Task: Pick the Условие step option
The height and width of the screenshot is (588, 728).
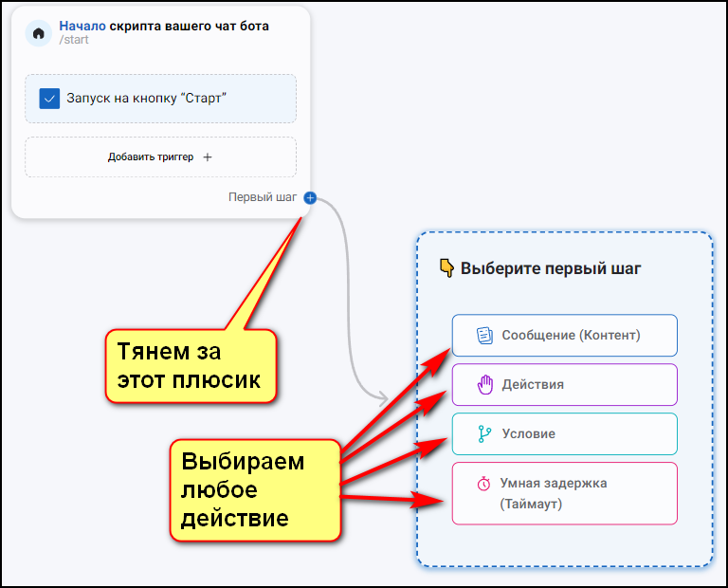Action: pyautogui.click(x=565, y=433)
